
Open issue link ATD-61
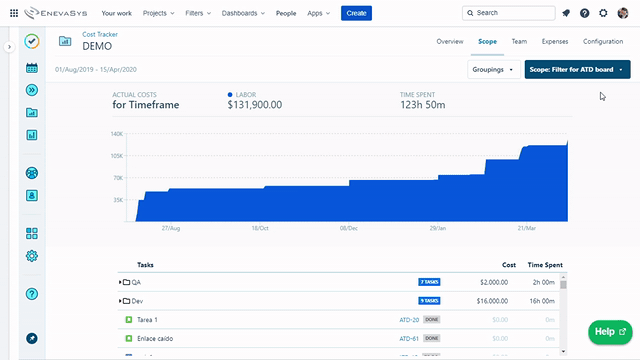click(x=409, y=338)
